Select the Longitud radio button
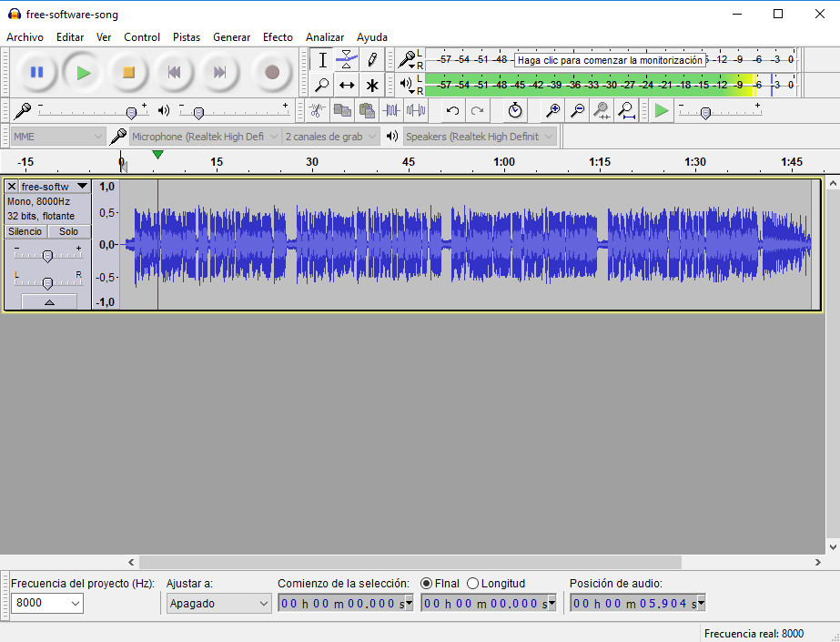Image resolution: width=840 pixels, height=642 pixels. [x=472, y=583]
